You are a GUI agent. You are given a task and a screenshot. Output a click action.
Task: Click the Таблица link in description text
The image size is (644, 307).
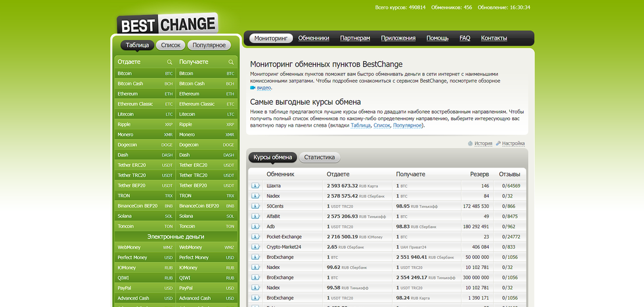[361, 125]
